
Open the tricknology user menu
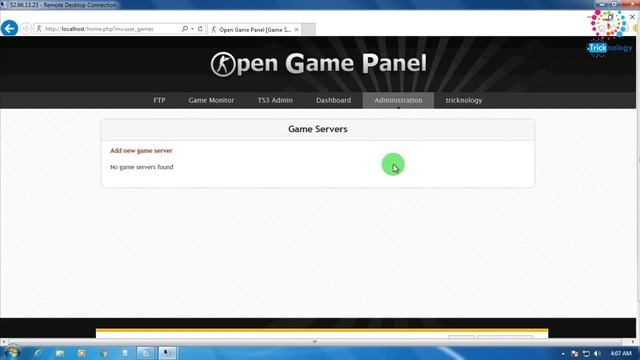464,100
